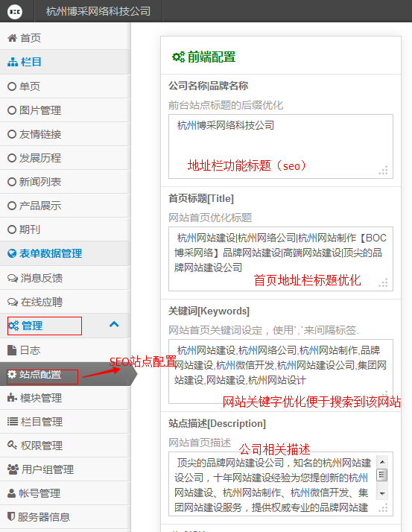Viewport: 412px width, 532px height.
Task: Click the sitemap icon beside 栏目
Action: [13, 62]
